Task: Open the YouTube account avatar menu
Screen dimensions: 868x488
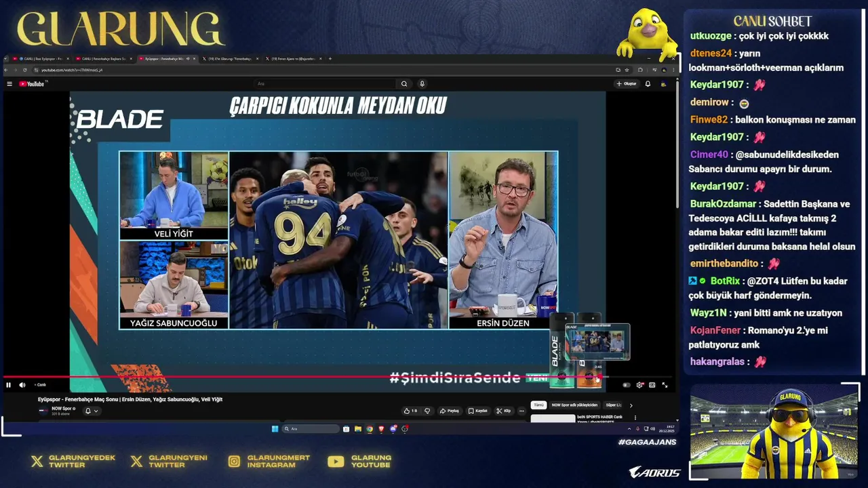Action: pyautogui.click(x=663, y=84)
